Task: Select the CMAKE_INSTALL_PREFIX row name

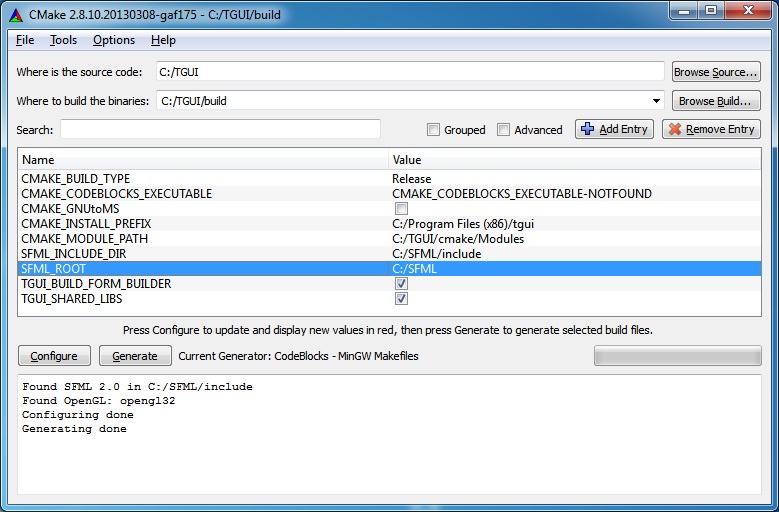Action: (x=86, y=223)
